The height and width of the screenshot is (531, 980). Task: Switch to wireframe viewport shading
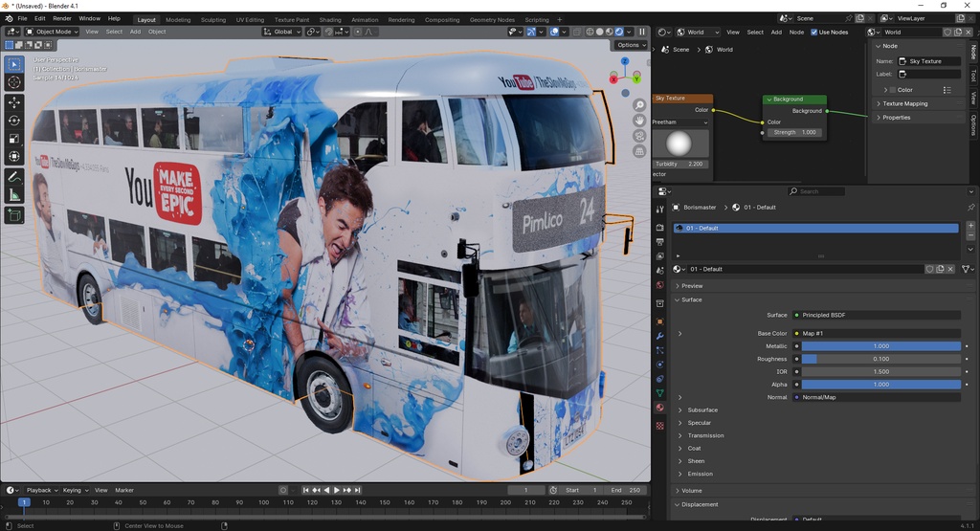coord(590,32)
